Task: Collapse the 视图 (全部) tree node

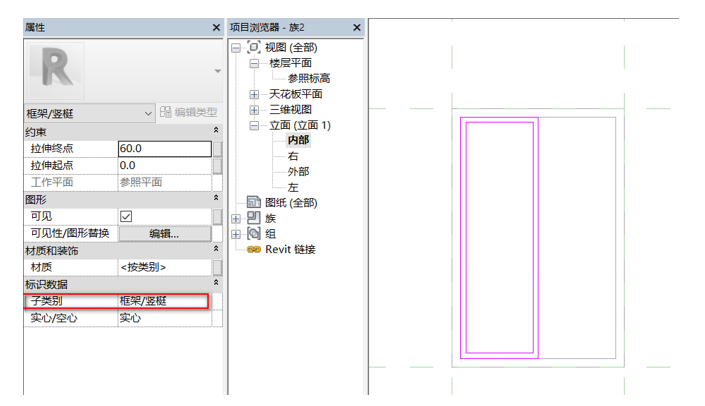Action: pos(236,48)
